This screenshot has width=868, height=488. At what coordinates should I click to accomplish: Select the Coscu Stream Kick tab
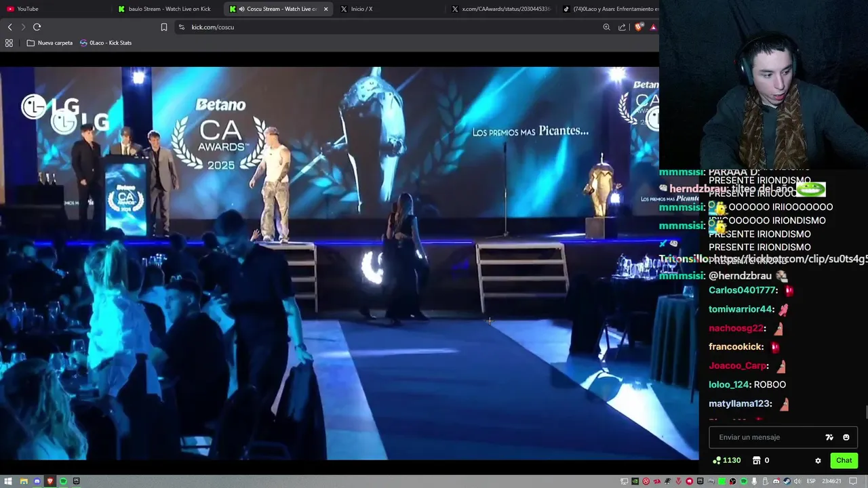click(278, 9)
